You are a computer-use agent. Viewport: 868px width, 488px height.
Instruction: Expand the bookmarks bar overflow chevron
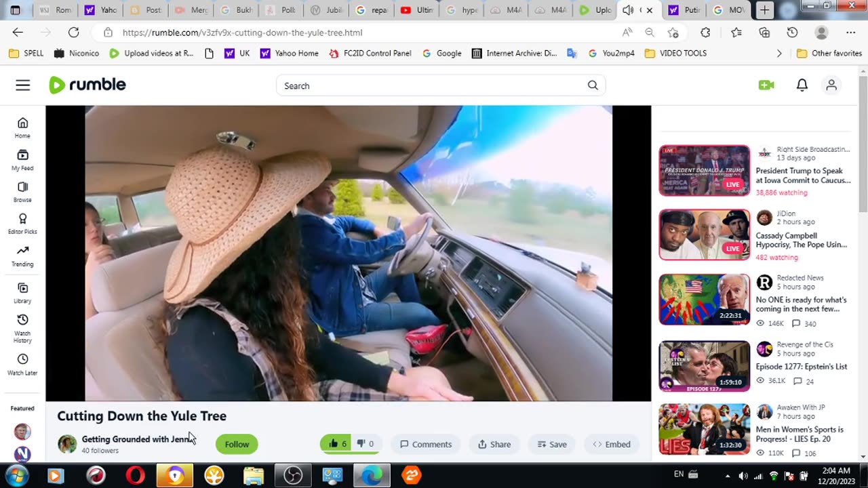(779, 53)
